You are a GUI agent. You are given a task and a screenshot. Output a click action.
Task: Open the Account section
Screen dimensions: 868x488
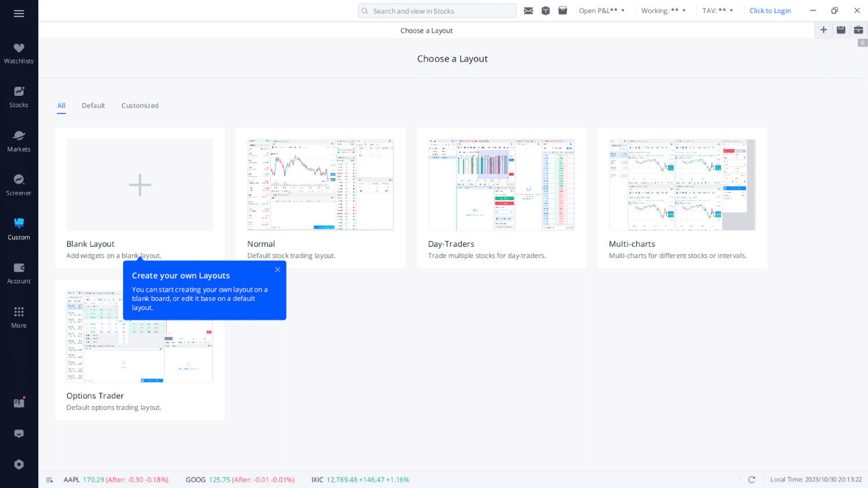[19, 273]
